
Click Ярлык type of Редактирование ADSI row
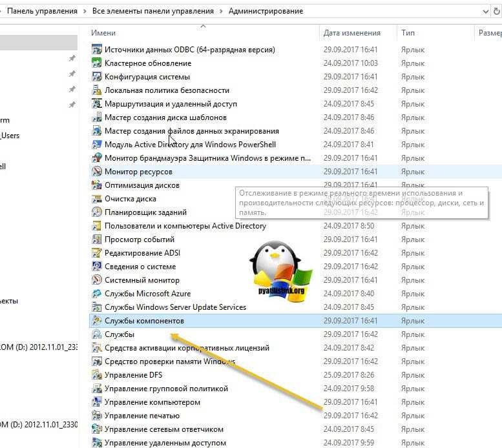pos(413,253)
